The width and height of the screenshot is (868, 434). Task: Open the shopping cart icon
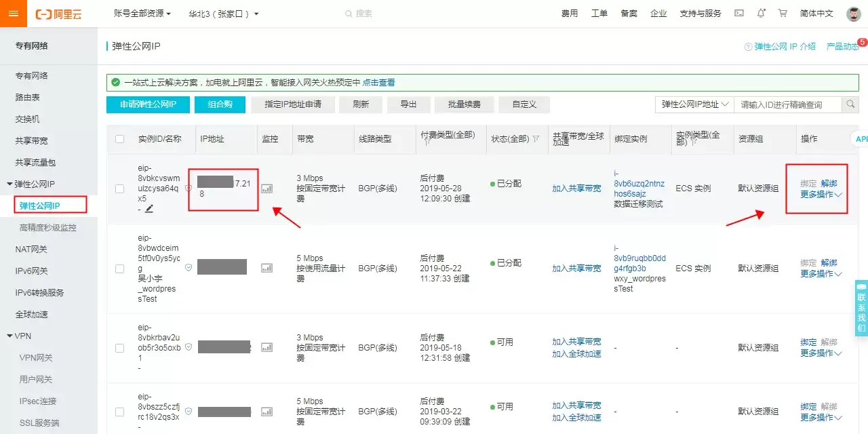point(783,14)
